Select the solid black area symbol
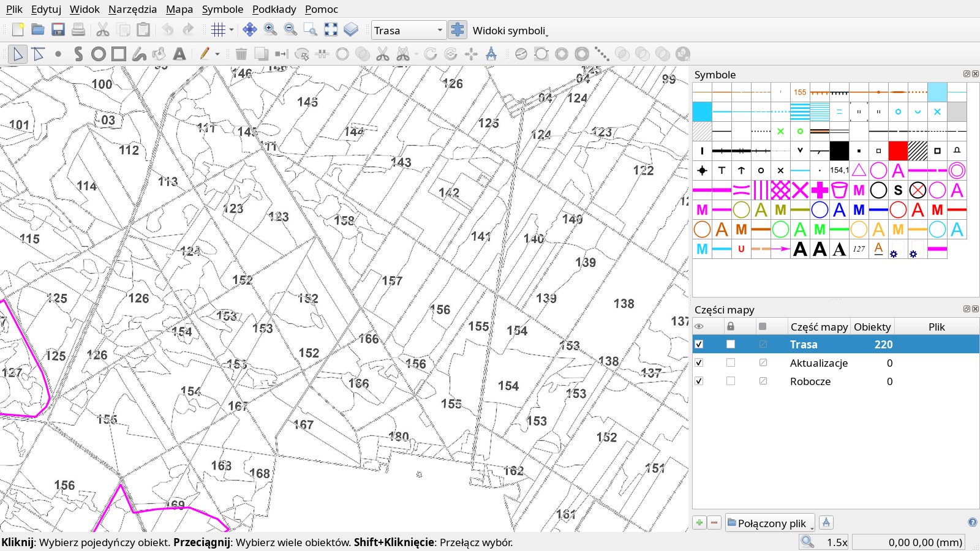 click(839, 151)
